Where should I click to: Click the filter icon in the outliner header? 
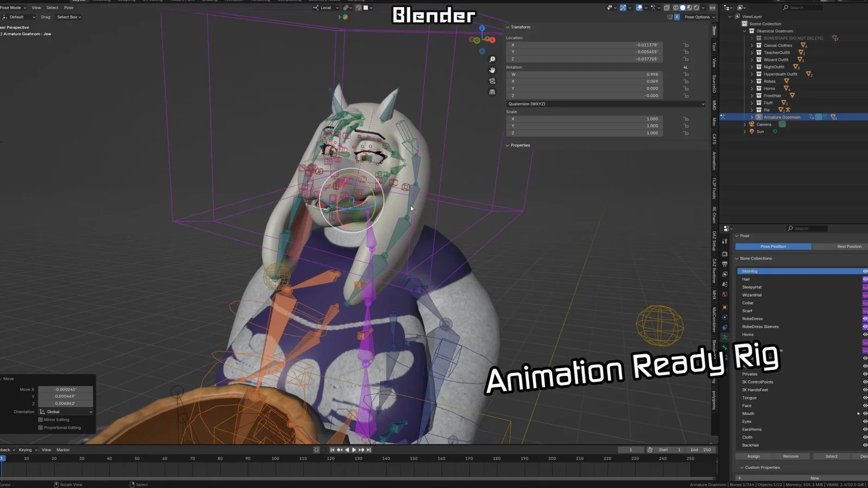click(x=742, y=8)
